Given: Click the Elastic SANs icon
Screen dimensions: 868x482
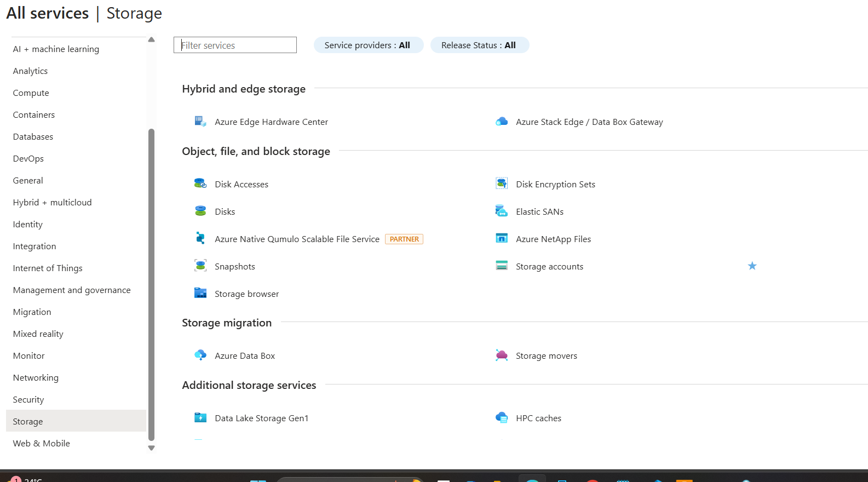Looking at the screenshot, I should (x=502, y=211).
